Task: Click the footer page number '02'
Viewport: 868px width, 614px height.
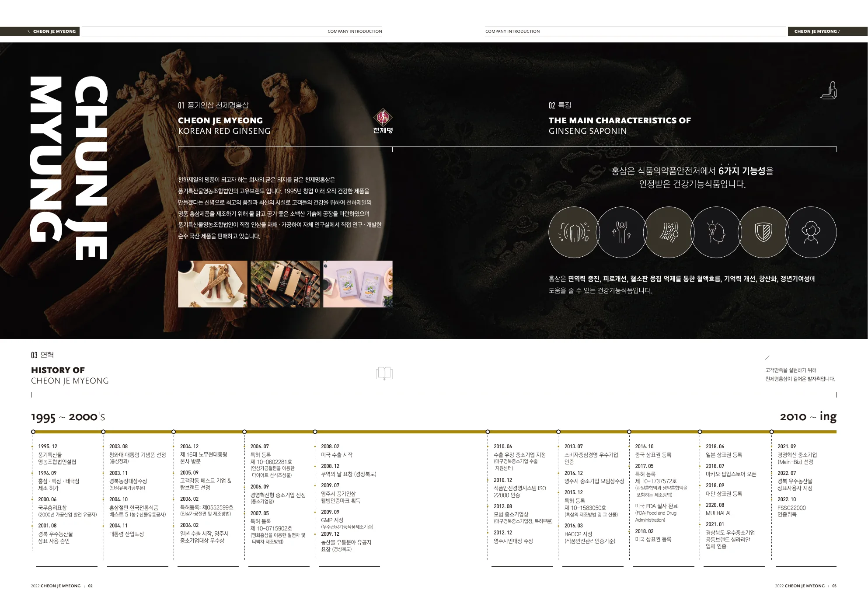Action: point(91,586)
